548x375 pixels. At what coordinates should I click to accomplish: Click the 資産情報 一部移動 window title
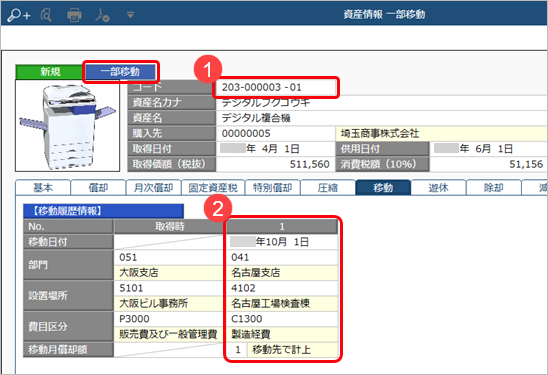pyautogui.click(x=384, y=15)
